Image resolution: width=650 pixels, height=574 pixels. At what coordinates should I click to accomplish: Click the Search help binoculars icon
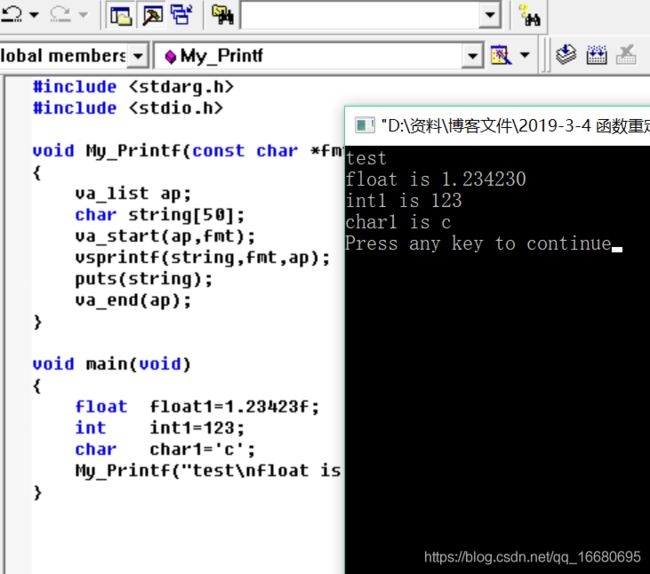(x=529, y=15)
